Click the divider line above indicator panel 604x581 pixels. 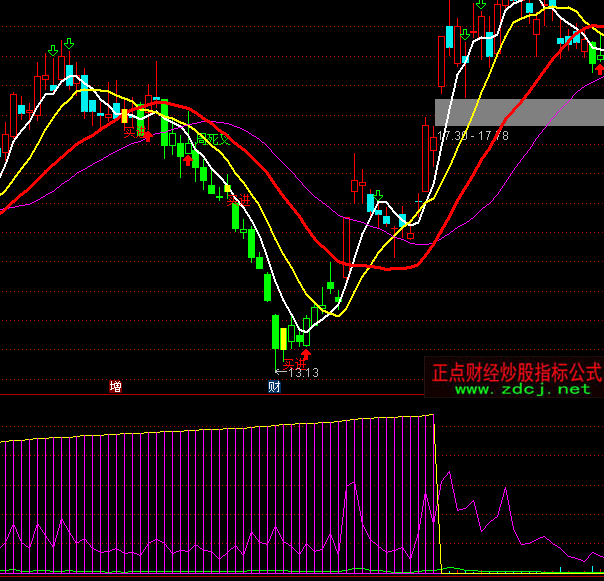click(x=300, y=396)
